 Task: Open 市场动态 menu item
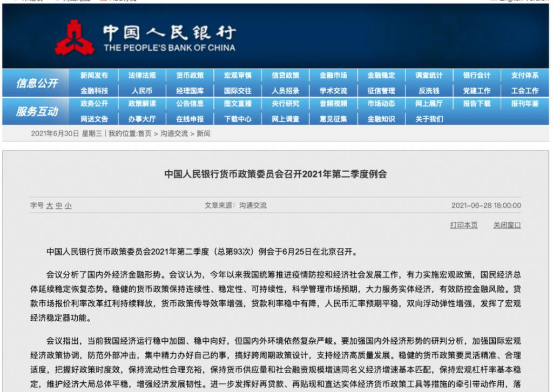(x=381, y=104)
